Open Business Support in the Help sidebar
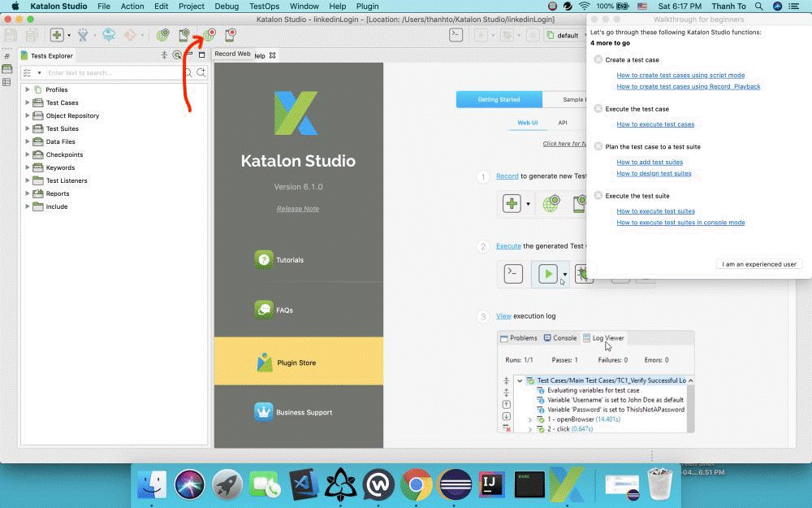This screenshot has width=812, height=508. tap(294, 412)
